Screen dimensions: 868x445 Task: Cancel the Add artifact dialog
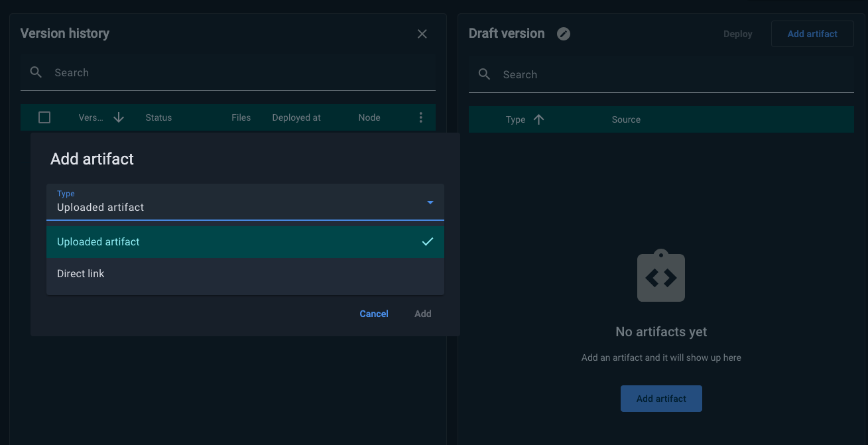(x=374, y=314)
